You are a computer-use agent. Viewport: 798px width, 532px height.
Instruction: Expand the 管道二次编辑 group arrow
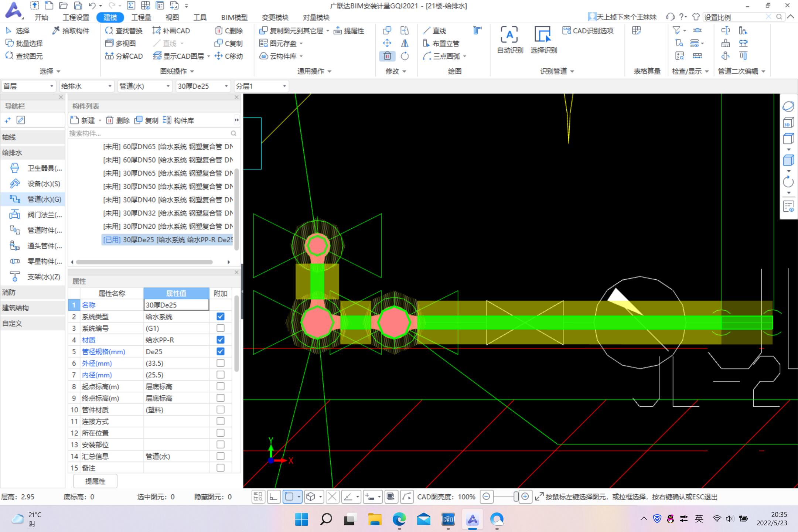coord(763,71)
